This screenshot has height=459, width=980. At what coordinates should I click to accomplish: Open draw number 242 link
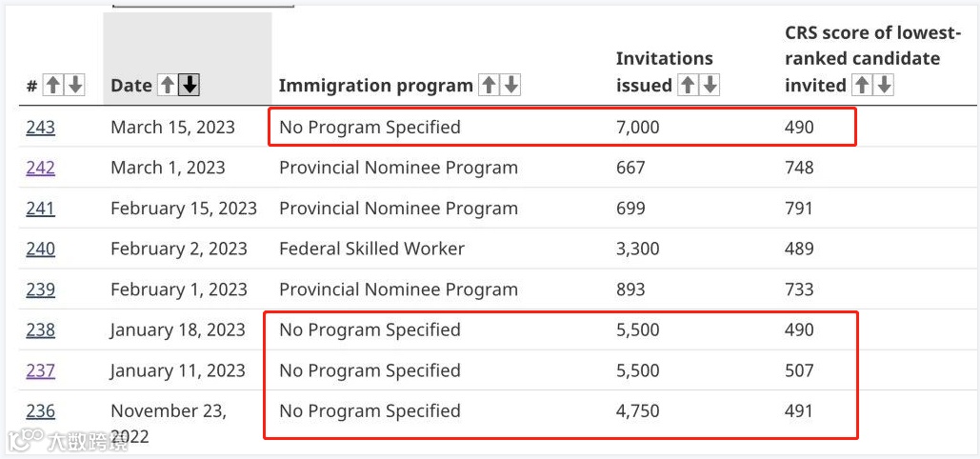(x=40, y=168)
